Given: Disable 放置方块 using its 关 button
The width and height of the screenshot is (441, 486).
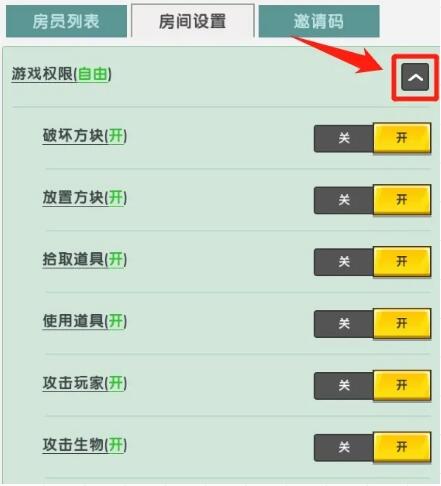Looking at the screenshot, I should pyautogui.click(x=343, y=200).
